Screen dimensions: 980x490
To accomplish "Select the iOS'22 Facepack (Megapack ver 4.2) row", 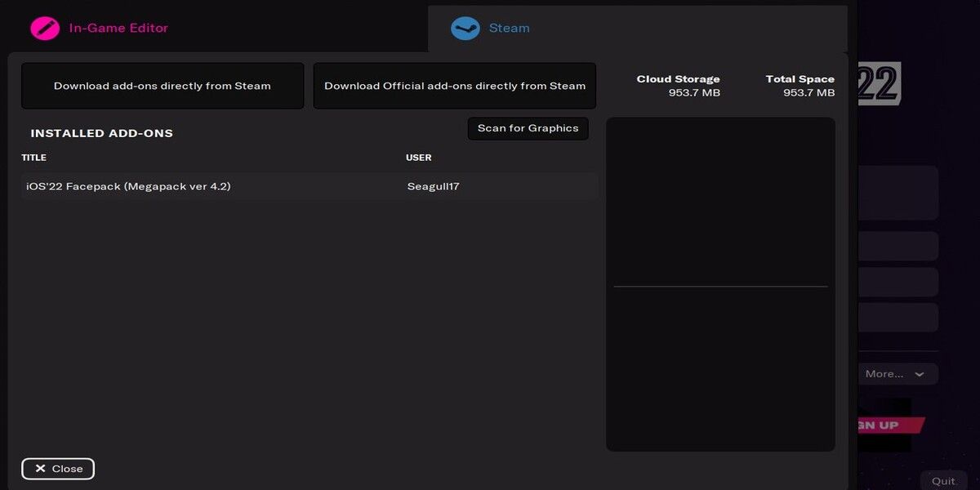I will tap(310, 186).
